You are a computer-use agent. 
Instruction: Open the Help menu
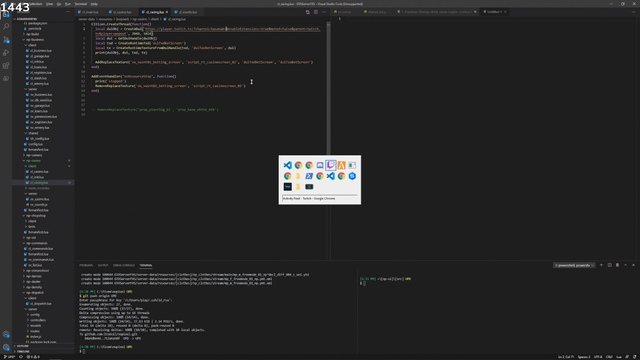94,4
